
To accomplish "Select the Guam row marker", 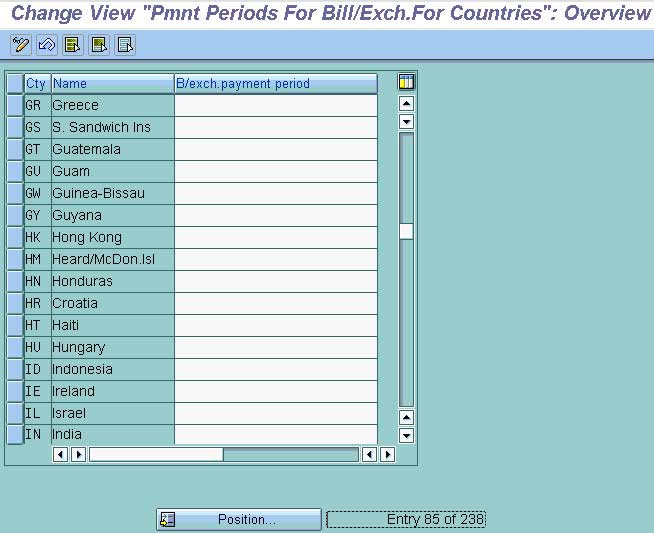I will 15,171.
